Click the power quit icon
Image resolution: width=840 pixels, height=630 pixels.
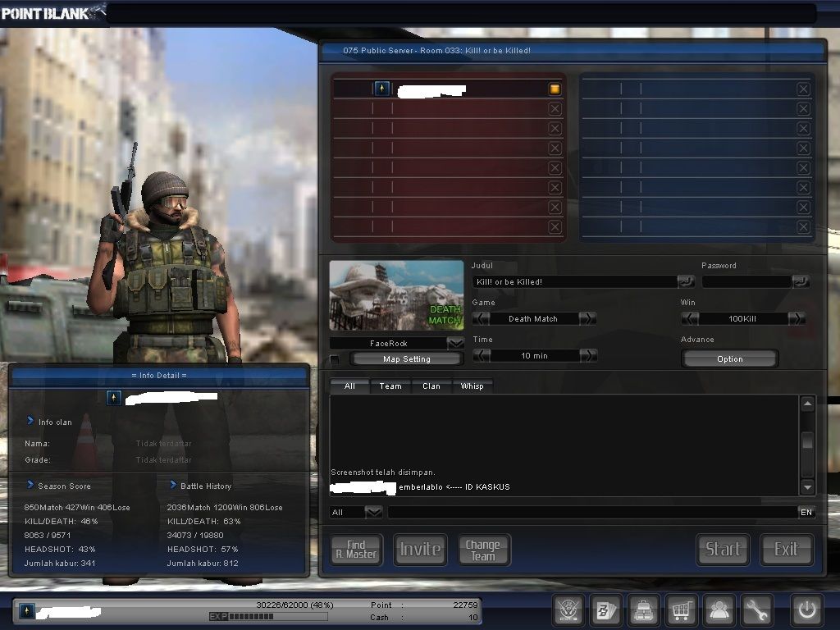[807, 610]
